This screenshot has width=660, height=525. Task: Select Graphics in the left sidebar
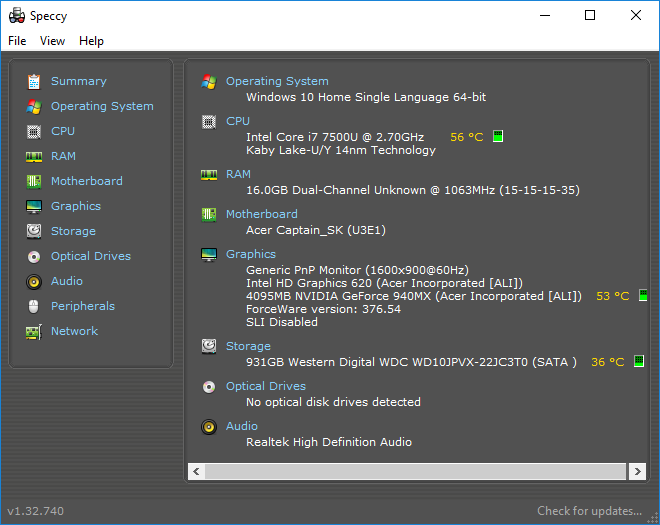coord(76,206)
